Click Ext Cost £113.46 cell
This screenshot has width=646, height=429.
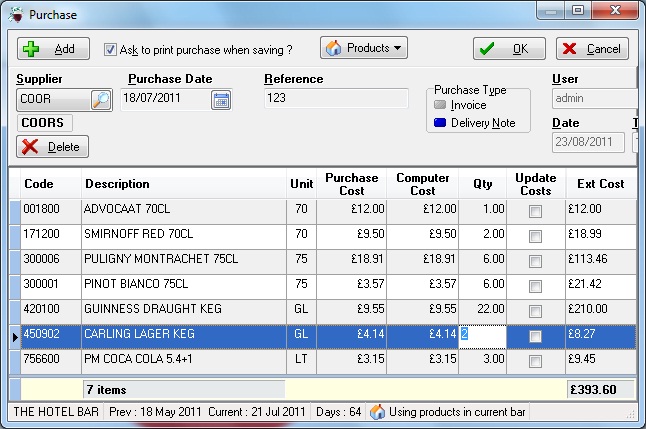[601, 262]
